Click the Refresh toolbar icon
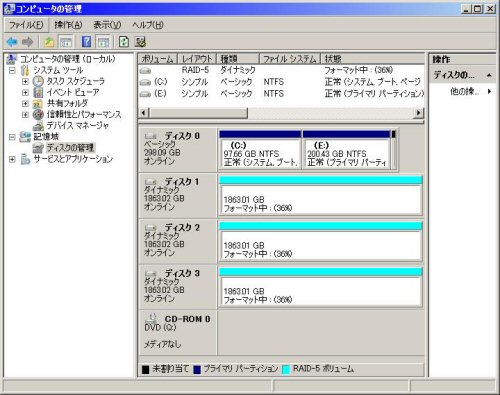The height and width of the screenshot is (395, 500). [x=124, y=42]
